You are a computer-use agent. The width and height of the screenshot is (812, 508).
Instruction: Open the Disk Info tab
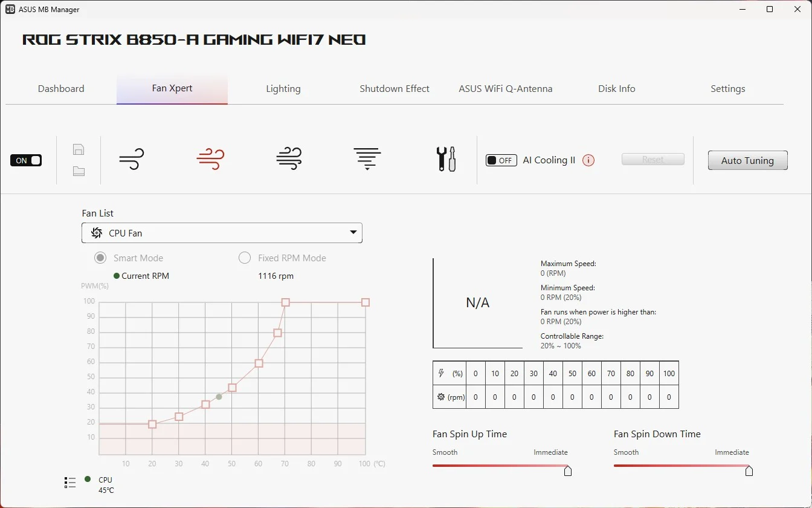616,89
